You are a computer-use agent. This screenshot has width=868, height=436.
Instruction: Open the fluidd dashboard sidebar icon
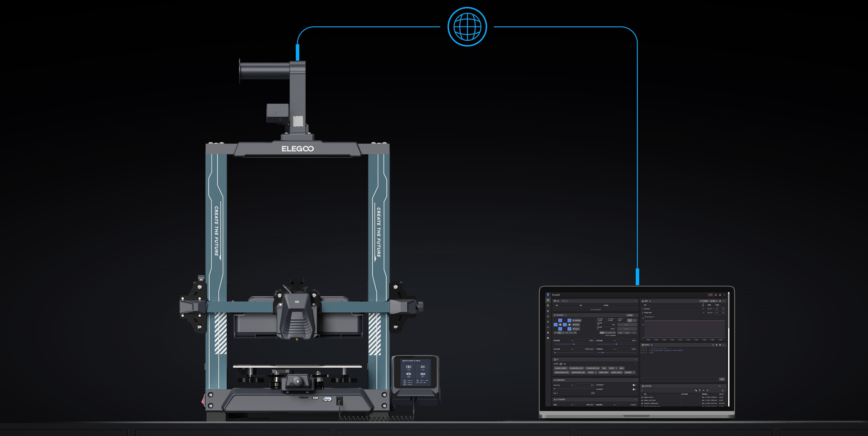tap(548, 300)
